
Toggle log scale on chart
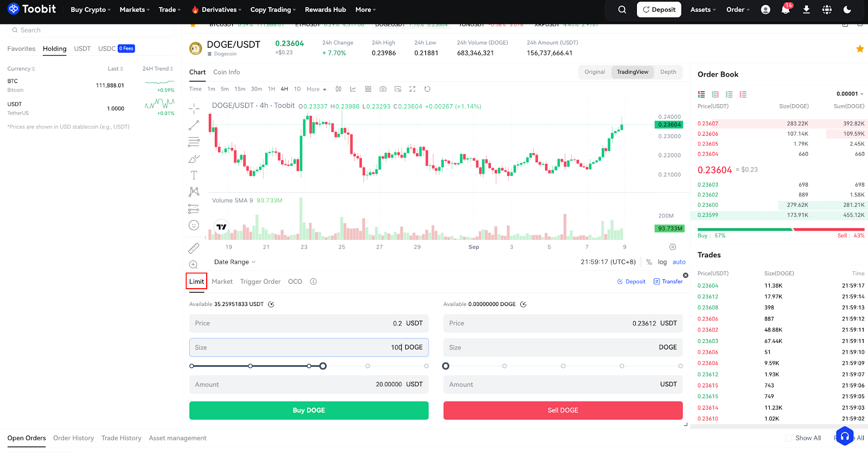(x=662, y=262)
